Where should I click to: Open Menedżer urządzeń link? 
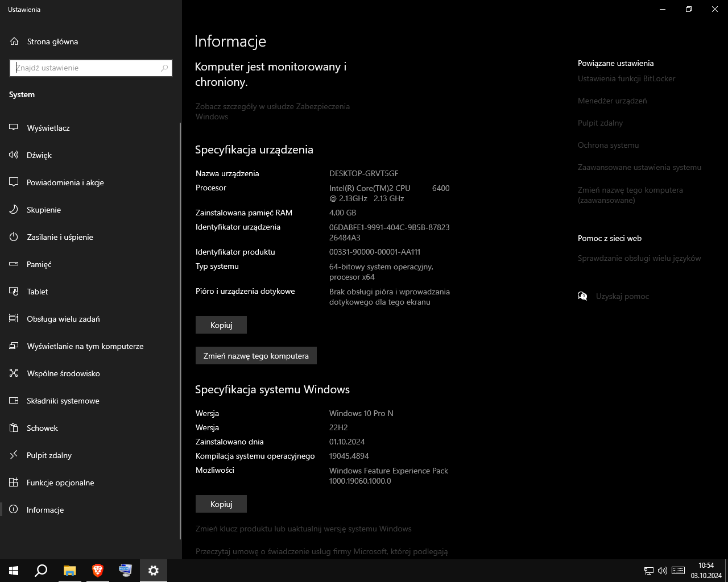click(x=612, y=101)
